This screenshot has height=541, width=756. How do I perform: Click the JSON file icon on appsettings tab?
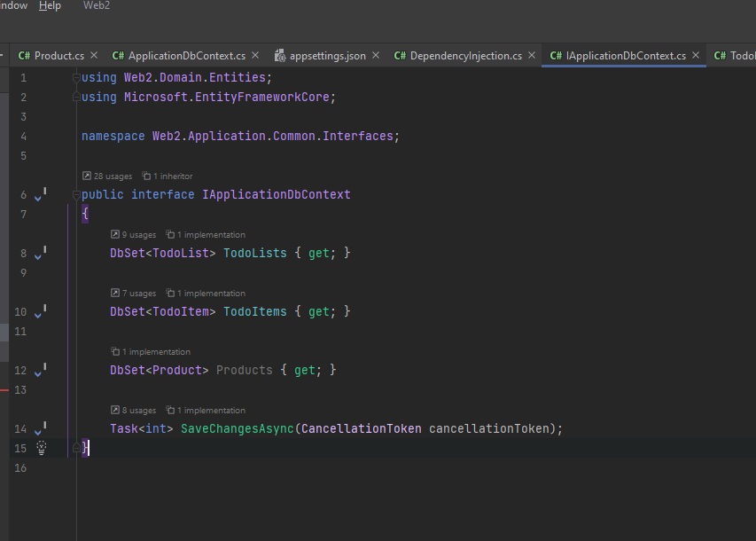click(280, 56)
